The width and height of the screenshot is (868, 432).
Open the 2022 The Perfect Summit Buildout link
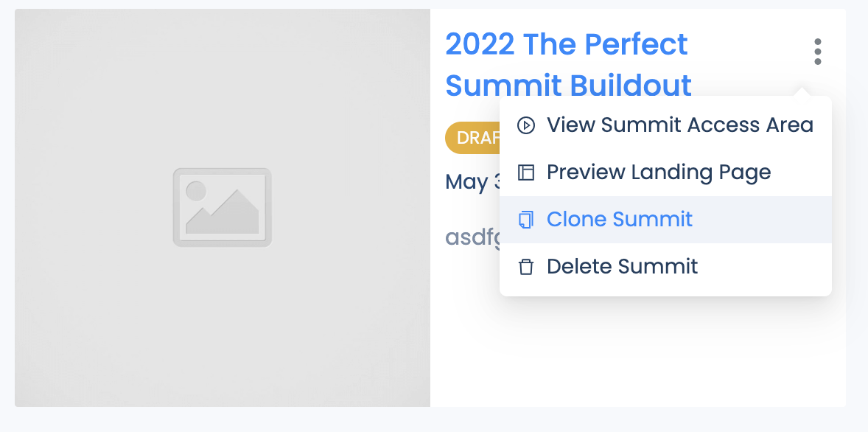569,65
